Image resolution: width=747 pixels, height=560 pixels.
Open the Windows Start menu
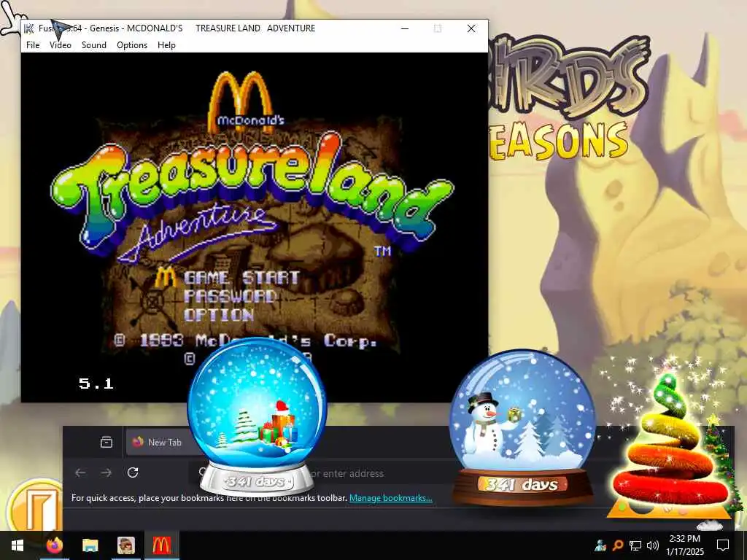pos(18,545)
